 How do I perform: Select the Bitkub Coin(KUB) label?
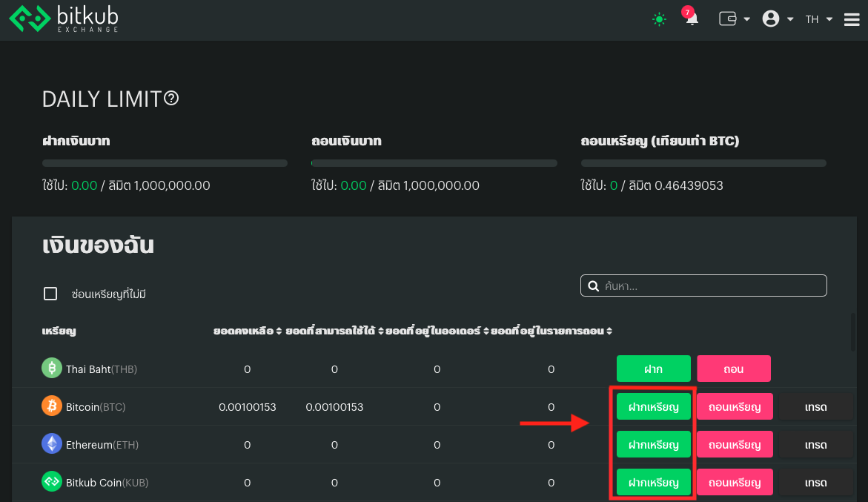pos(107,483)
